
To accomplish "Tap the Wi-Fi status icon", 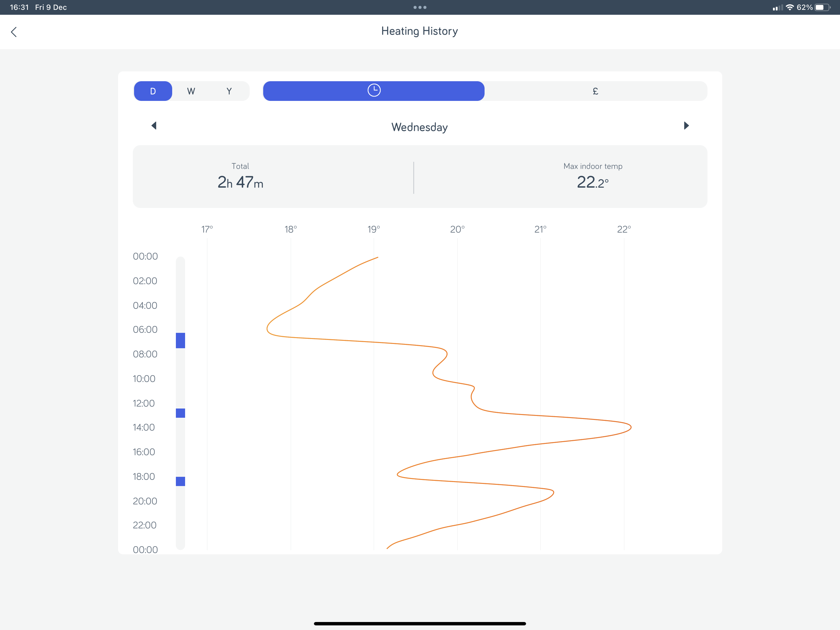I will [x=790, y=7].
